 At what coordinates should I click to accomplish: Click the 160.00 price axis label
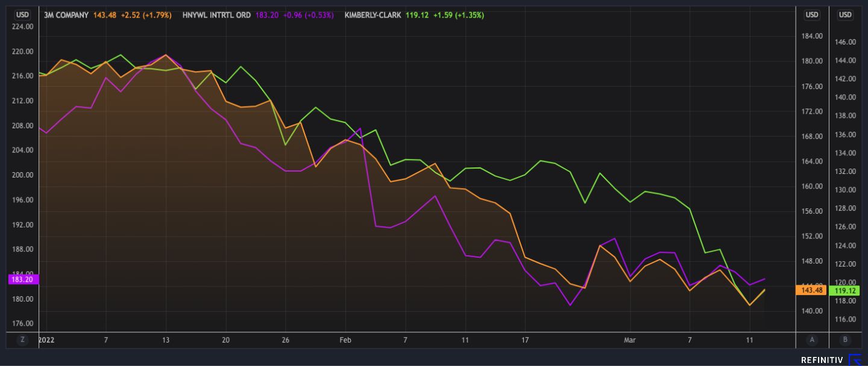click(x=813, y=186)
